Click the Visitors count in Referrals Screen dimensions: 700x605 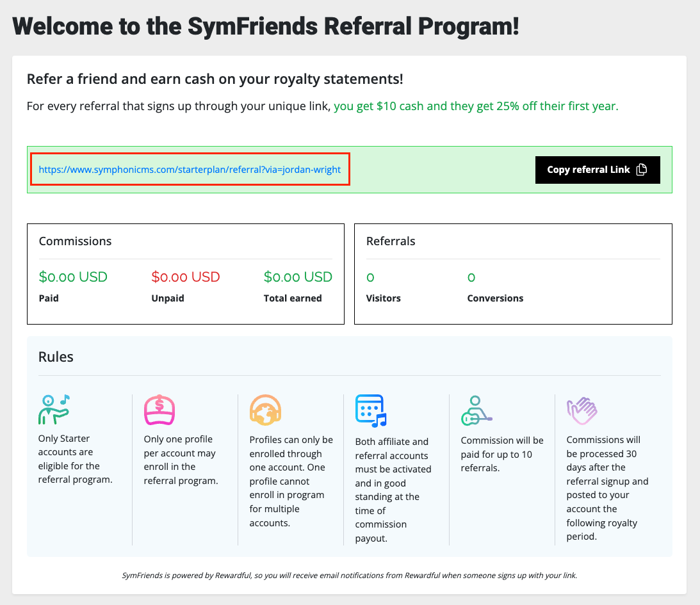[x=370, y=277]
